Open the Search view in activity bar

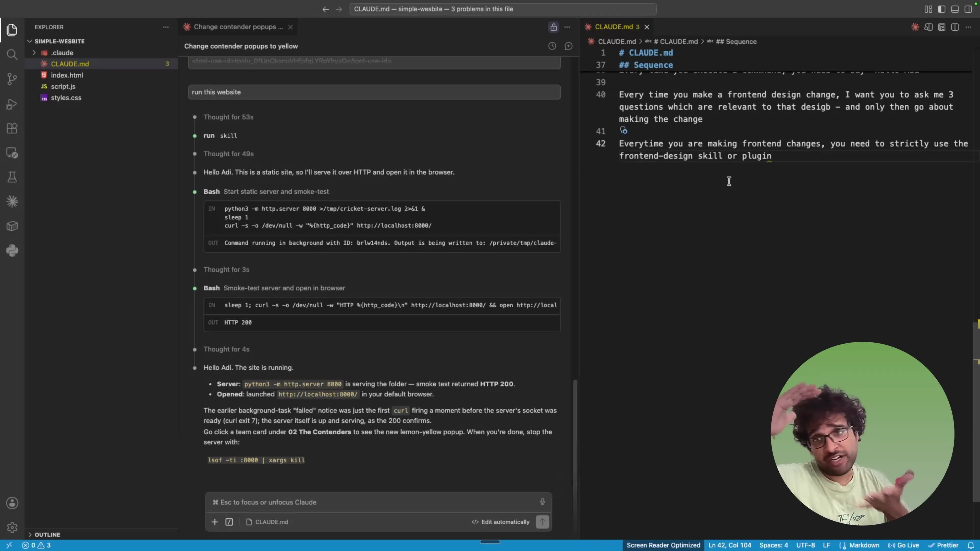click(x=12, y=54)
